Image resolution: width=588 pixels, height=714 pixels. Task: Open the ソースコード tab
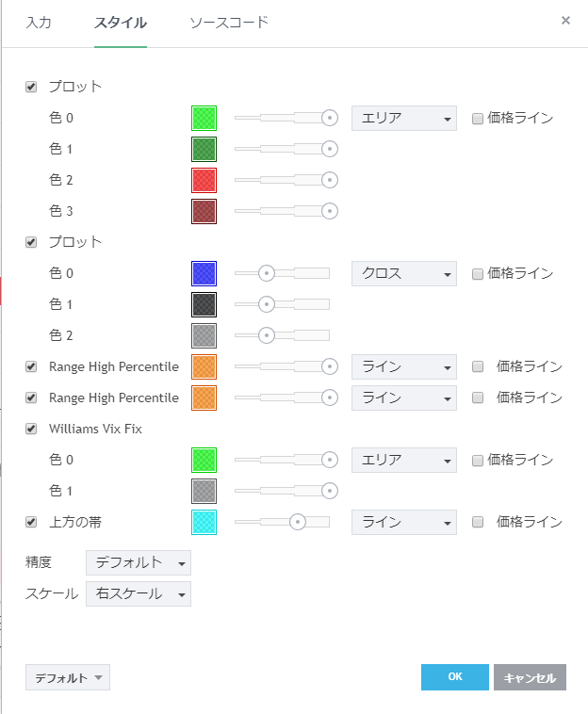(x=229, y=22)
